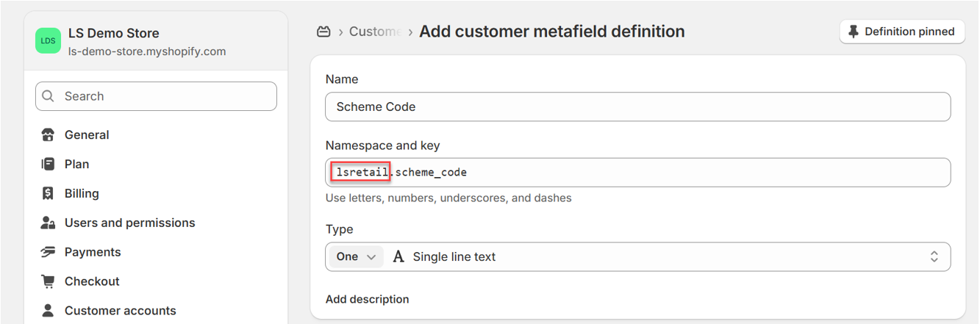Go to Users and permissions settings
The height and width of the screenshot is (324, 980).
(x=129, y=223)
